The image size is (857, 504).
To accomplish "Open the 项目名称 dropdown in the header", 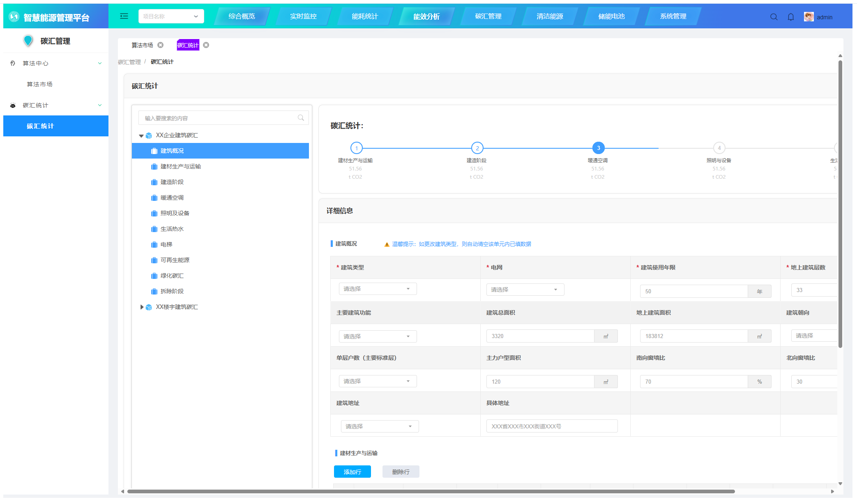I will (171, 16).
